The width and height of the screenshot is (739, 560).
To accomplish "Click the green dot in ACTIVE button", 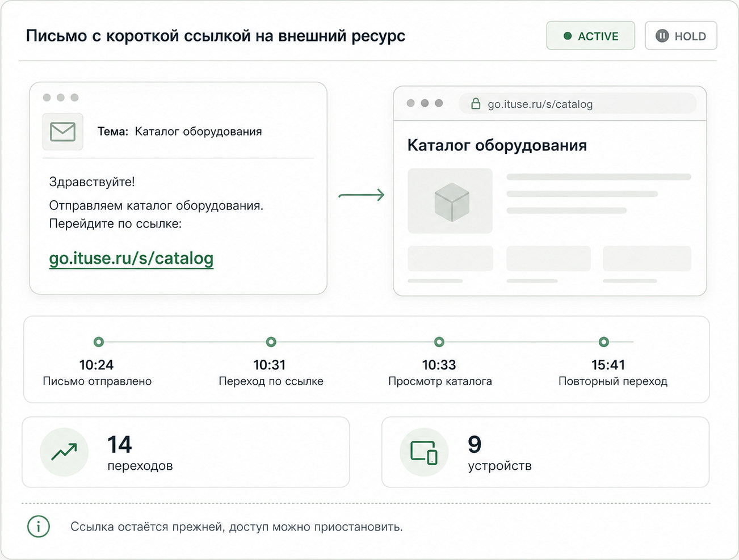I will (567, 36).
